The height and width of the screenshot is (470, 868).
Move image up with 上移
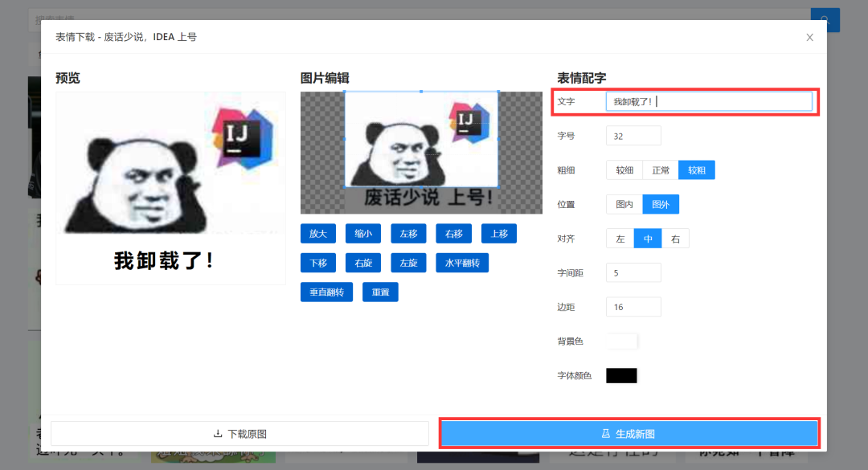click(x=499, y=234)
